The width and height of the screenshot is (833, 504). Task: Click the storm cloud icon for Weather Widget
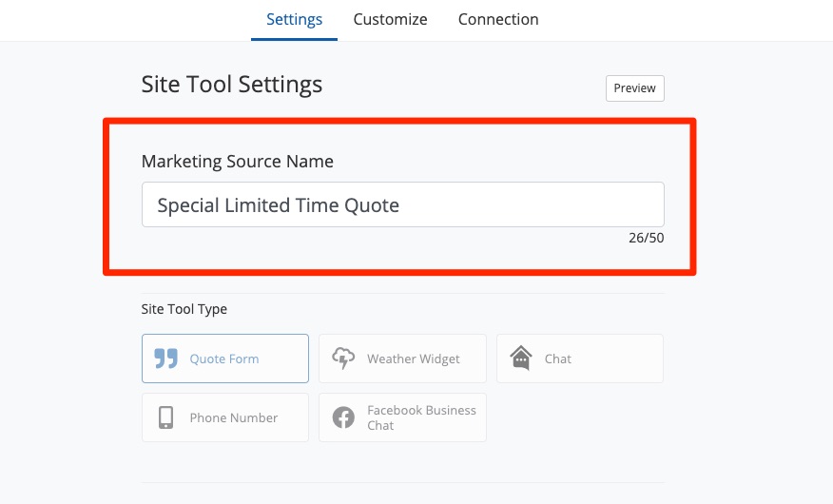coord(343,359)
